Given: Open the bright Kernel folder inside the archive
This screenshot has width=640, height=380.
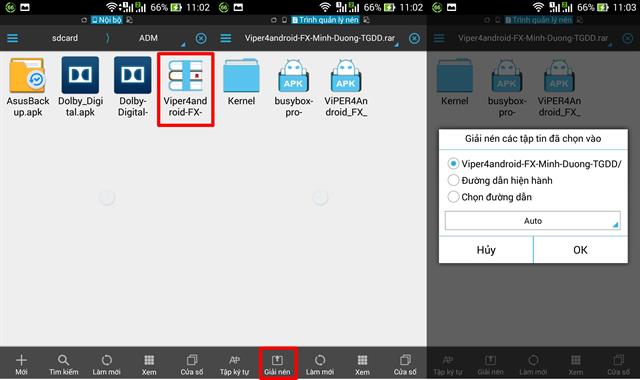Looking at the screenshot, I should coord(241,82).
